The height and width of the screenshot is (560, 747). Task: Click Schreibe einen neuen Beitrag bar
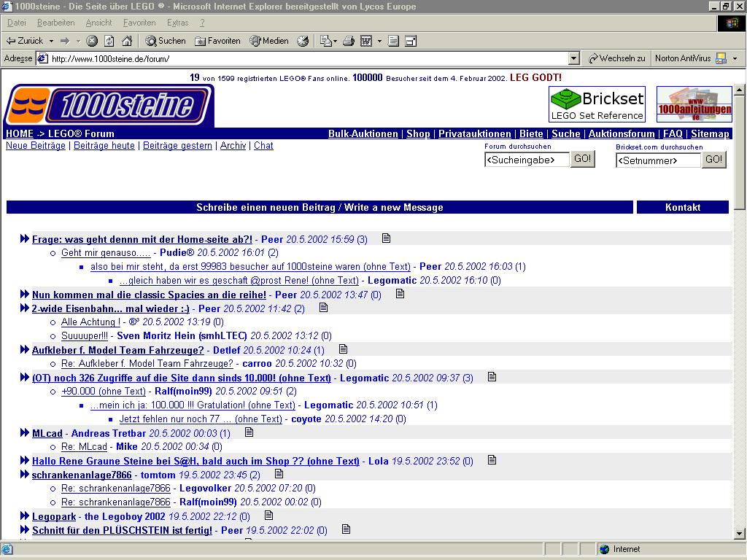(320, 207)
